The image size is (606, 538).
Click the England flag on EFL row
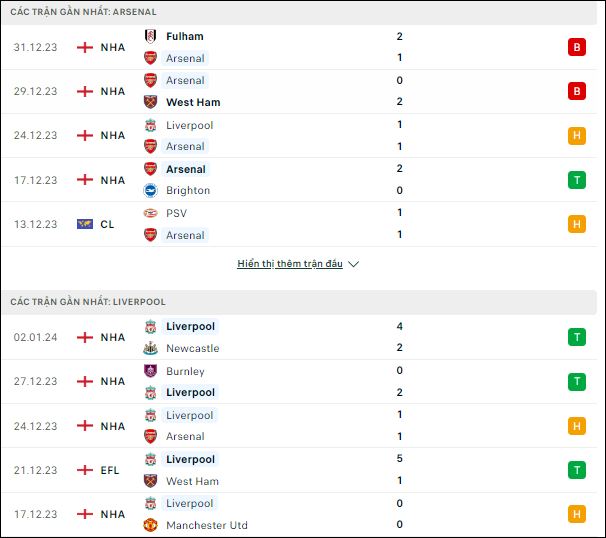click(x=85, y=470)
